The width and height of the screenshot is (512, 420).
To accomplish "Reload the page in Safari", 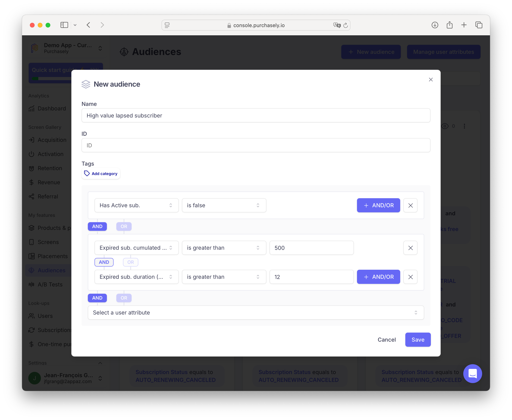I will click(x=345, y=25).
